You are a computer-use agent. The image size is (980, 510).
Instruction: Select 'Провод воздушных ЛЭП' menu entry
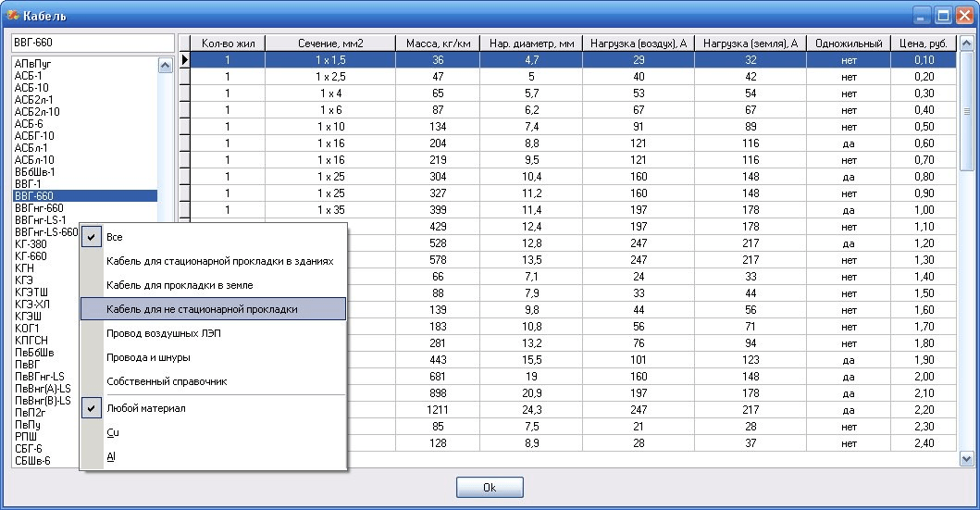pos(213,333)
